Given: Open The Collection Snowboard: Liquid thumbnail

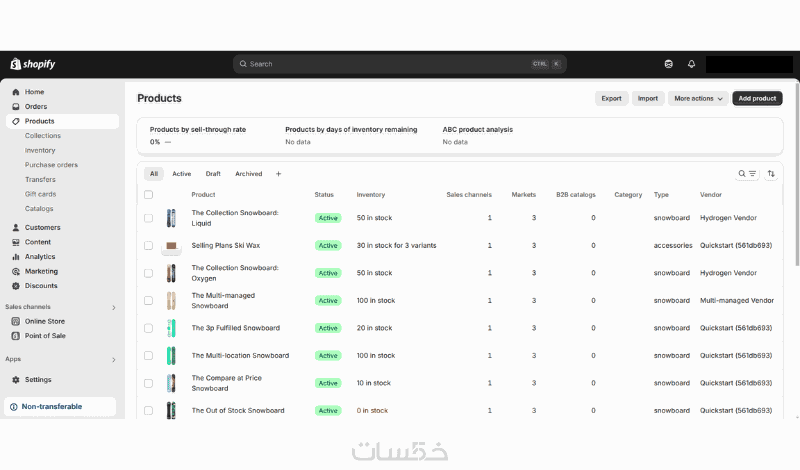Looking at the screenshot, I should [171, 218].
